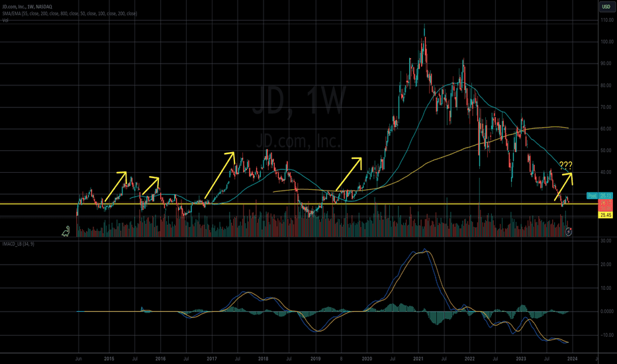Select the JD.com, Inc., 1W, NASDAQ title
This screenshot has height=364, width=617.
(27, 7)
